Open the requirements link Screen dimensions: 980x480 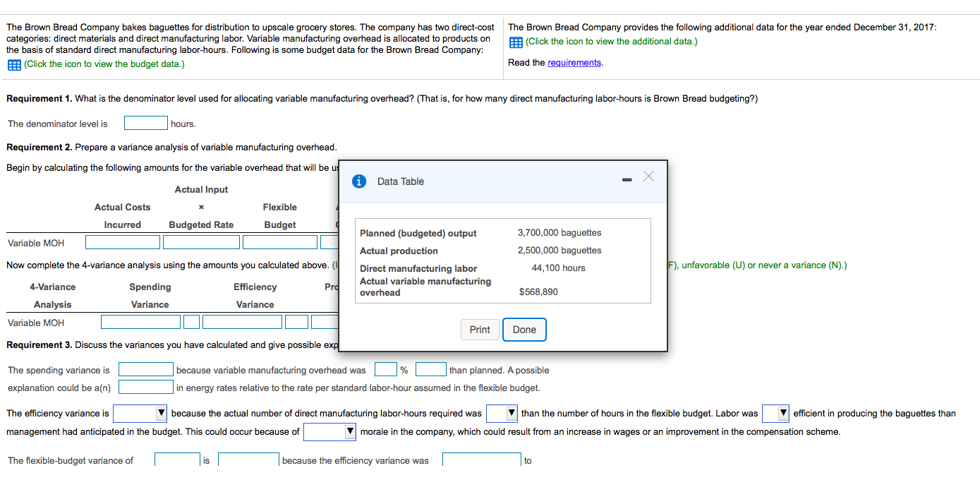[x=574, y=62]
